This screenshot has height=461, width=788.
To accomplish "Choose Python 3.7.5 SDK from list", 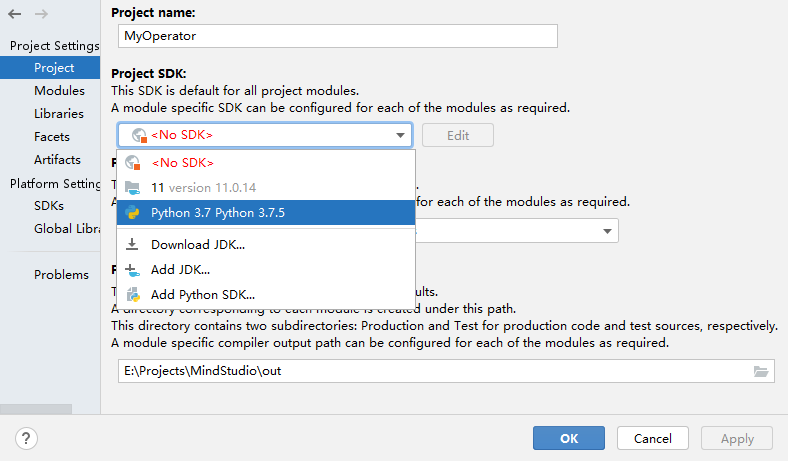I will [x=217, y=212].
